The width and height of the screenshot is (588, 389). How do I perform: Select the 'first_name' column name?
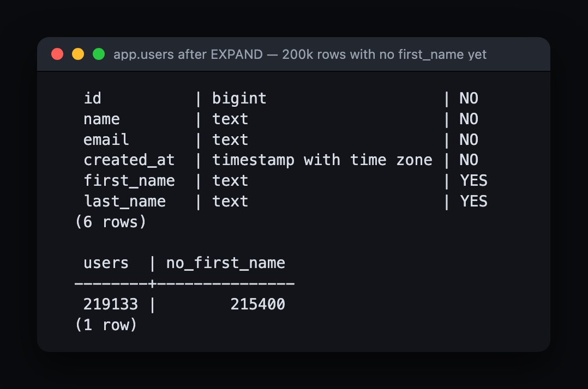point(129,181)
